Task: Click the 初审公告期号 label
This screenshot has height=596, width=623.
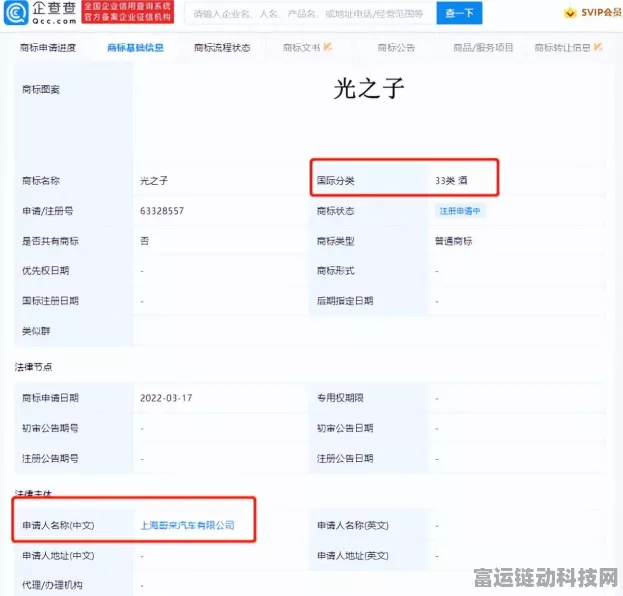Action: 50,428
